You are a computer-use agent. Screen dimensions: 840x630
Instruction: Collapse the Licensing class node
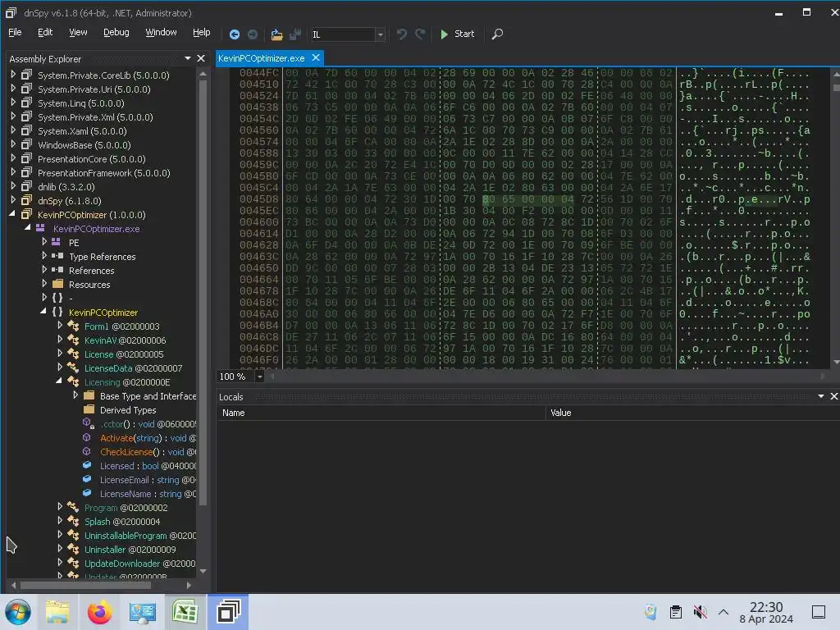pos(59,381)
